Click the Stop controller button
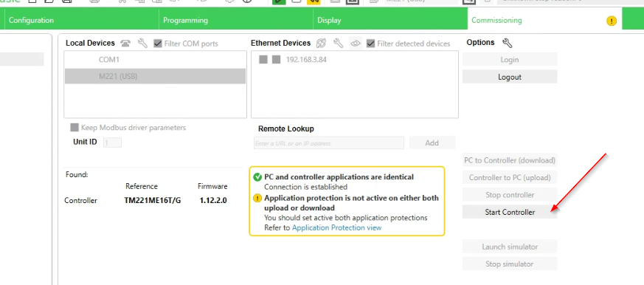This screenshot has height=285, width=644. click(x=510, y=195)
